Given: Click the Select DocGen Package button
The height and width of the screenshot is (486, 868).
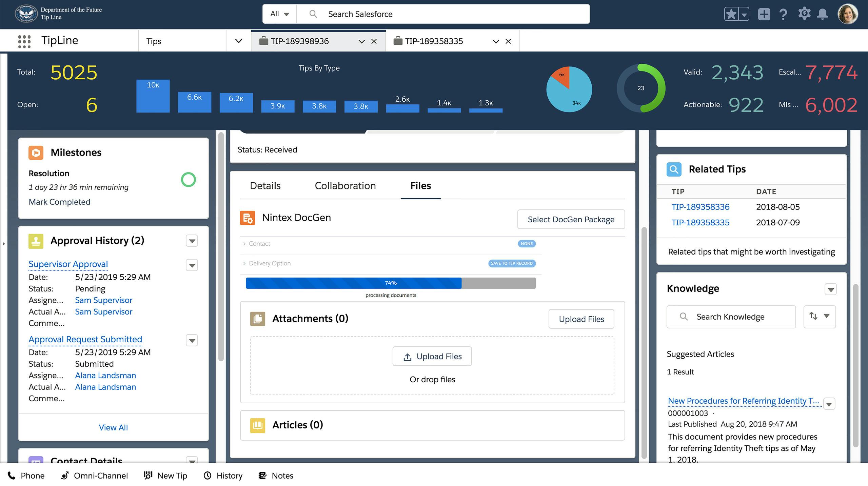Looking at the screenshot, I should tap(571, 219).
